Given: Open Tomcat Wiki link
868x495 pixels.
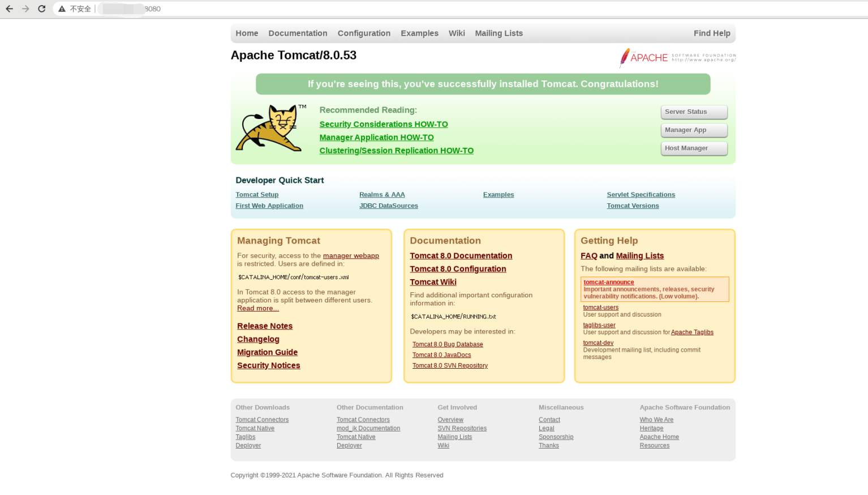Looking at the screenshot, I should click(x=433, y=282).
